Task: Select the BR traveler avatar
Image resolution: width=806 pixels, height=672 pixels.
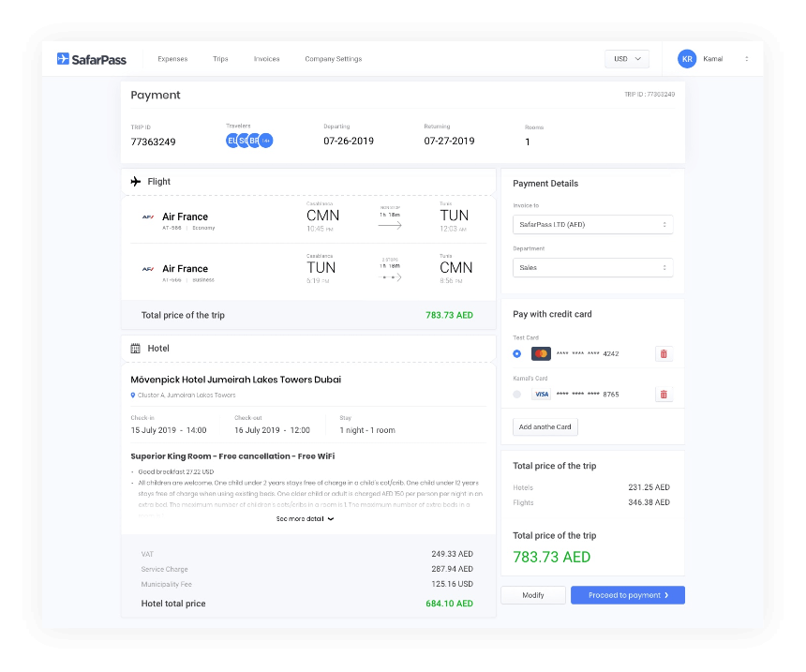Action: tap(254, 141)
